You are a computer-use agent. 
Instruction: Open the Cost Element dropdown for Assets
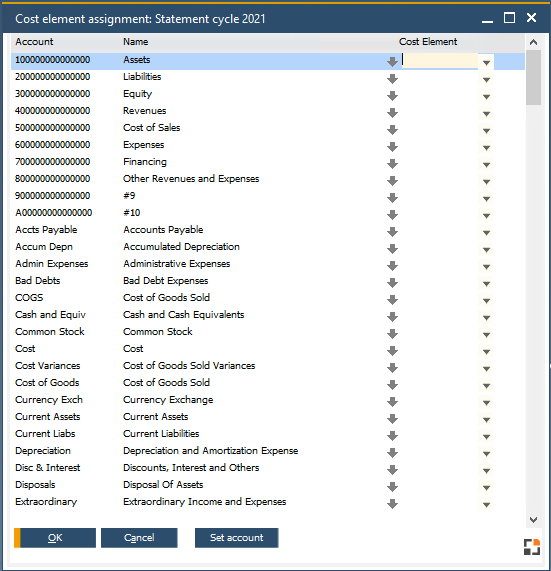tap(486, 63)
